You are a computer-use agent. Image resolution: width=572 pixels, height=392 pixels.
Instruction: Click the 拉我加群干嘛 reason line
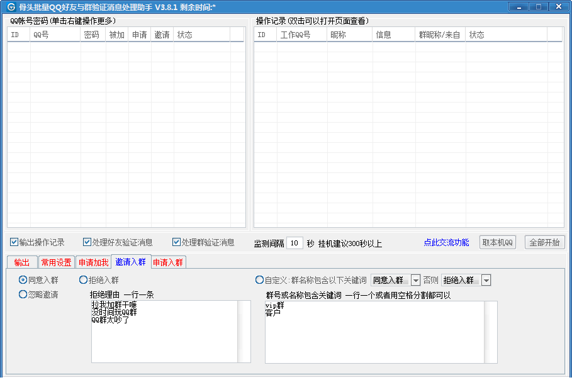click(x=114, y=305)
